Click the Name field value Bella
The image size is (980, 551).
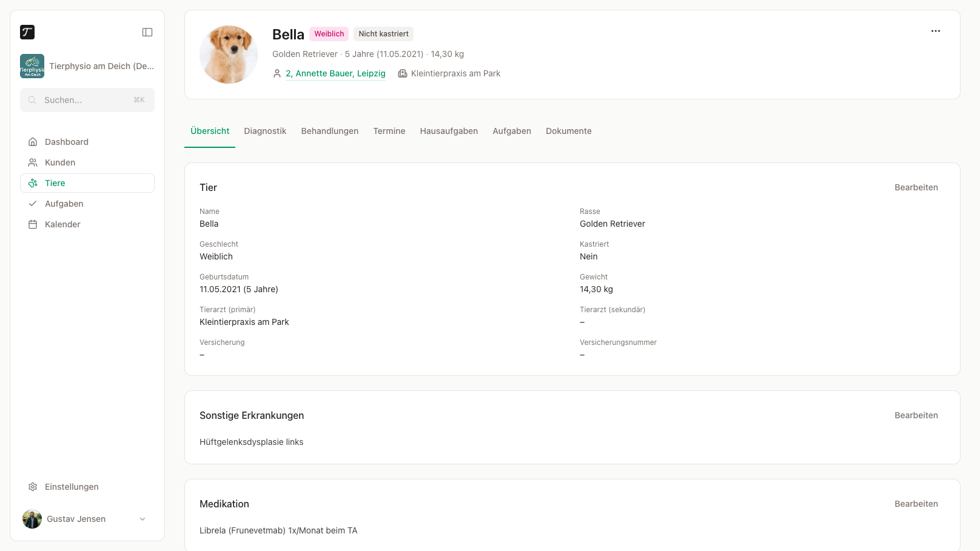point(209,224)
